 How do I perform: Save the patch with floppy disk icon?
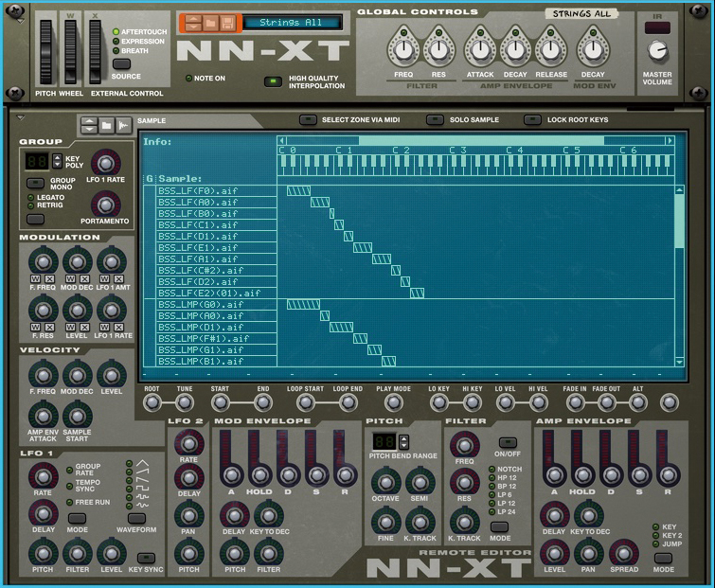point(227,23)
